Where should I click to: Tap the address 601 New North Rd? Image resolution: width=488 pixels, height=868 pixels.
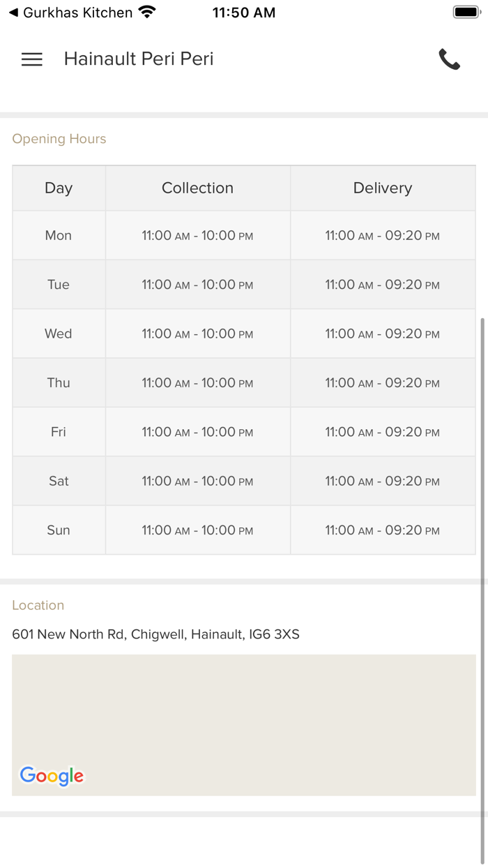pos(155,634)
